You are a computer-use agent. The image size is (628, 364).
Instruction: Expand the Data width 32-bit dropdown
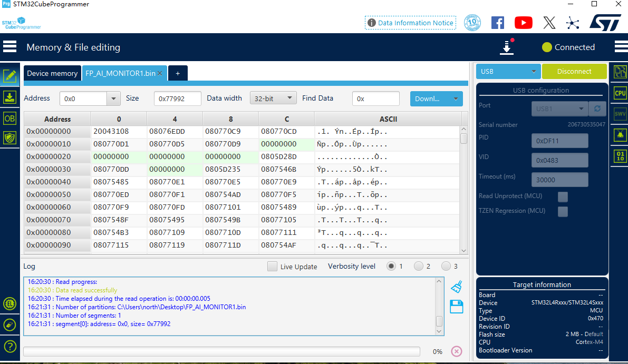click(x=273, y=99)
